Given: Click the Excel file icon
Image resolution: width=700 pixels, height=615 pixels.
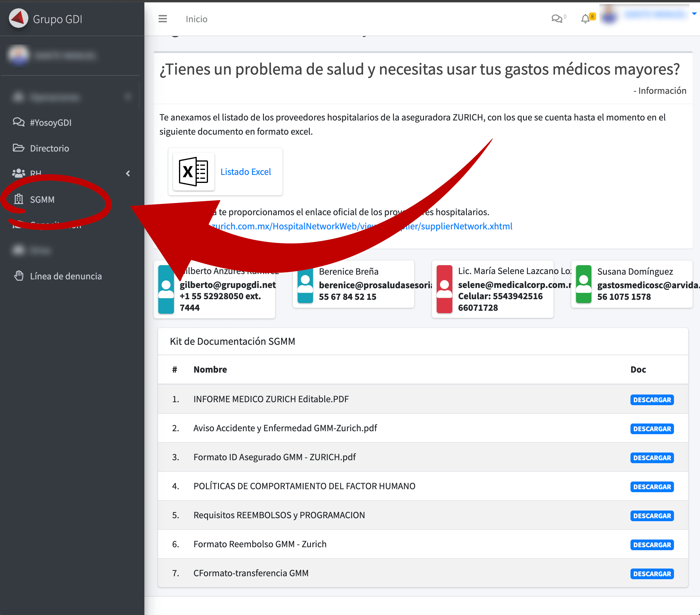Looking at the screenshot, I should pyautogui.click(x=193, y=171).
